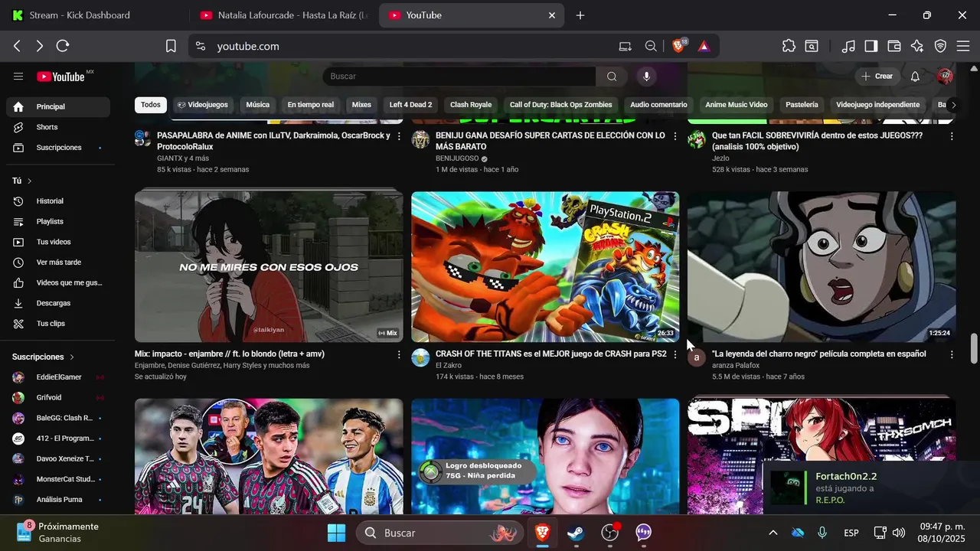The height and width of the screenshot is (551, 980).
Task: Open BENIJUGOSO channel link
Action: click(457, 158)
